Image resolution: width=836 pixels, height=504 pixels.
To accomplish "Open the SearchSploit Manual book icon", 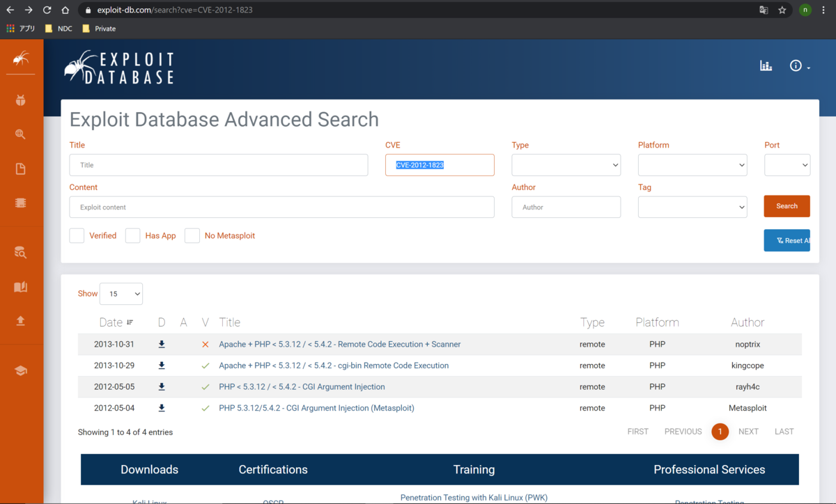I will 21,287.
